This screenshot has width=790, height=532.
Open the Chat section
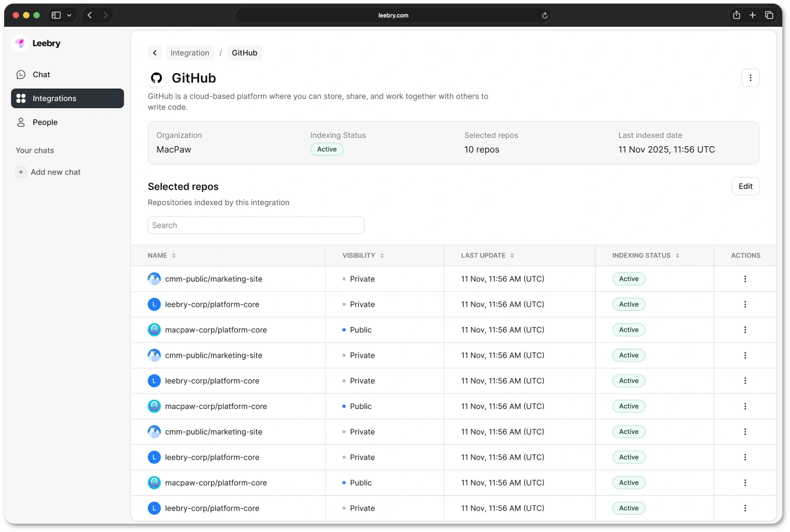tap(67, 74)
